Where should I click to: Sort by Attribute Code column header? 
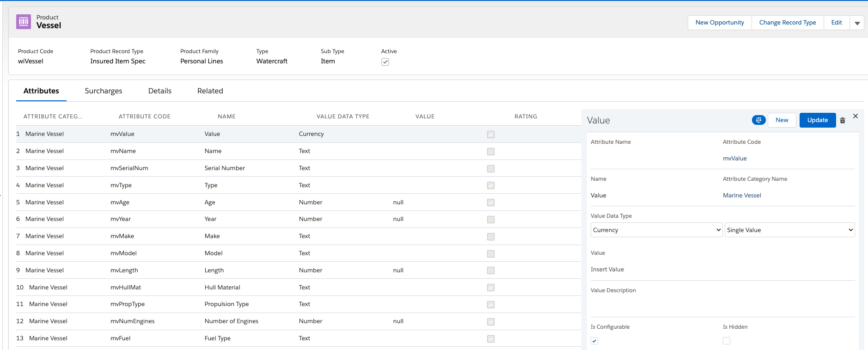145,117
